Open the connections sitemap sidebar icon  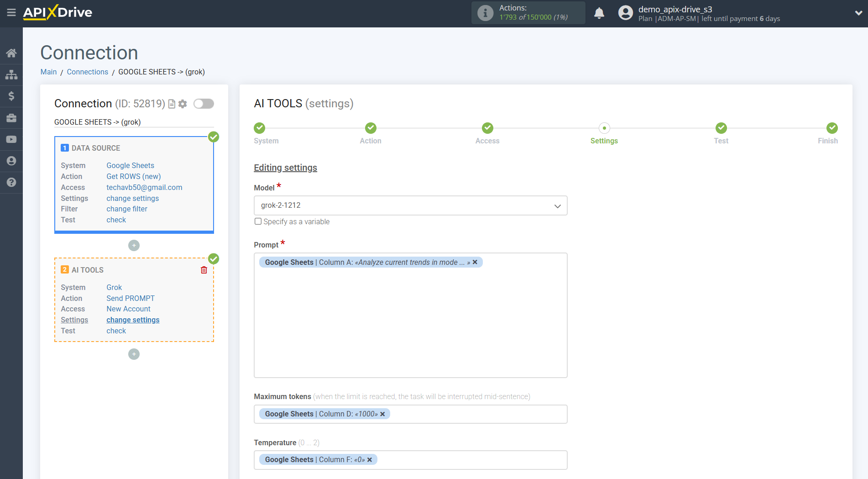click(x=11, y=74)
